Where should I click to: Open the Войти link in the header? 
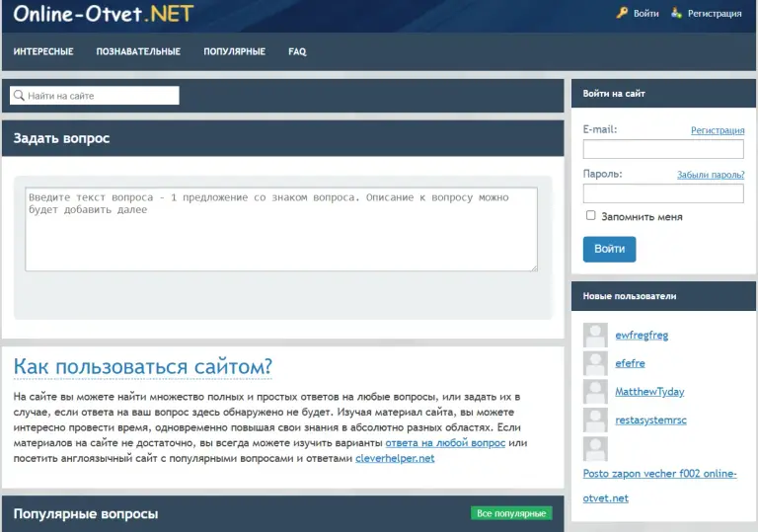tap(645, 13)
